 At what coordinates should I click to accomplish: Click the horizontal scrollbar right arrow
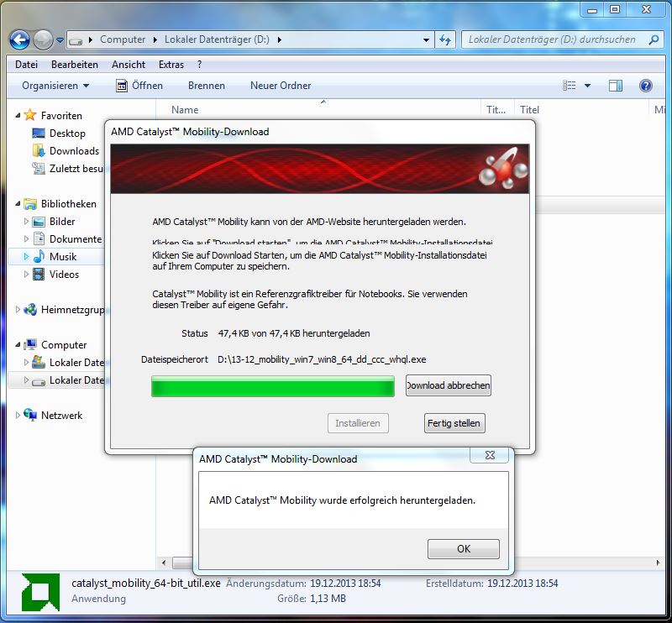pos(658,563)
